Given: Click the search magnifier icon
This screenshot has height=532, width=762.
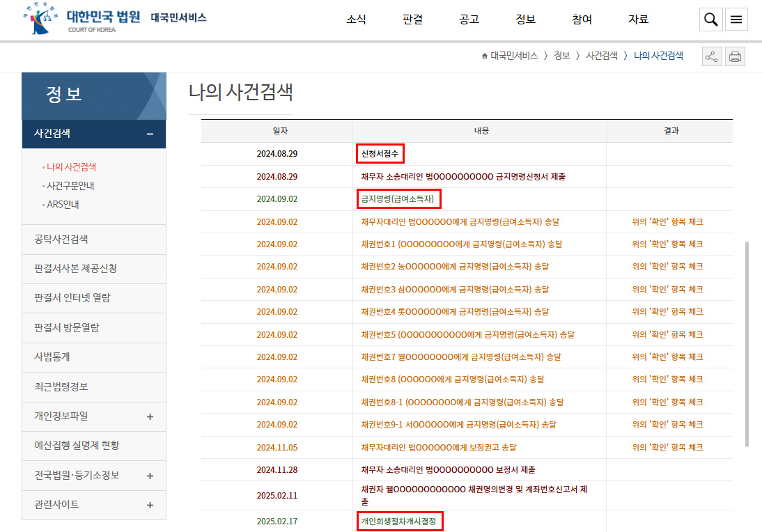Looking at the screenshot, I should (x=710, y=19).
